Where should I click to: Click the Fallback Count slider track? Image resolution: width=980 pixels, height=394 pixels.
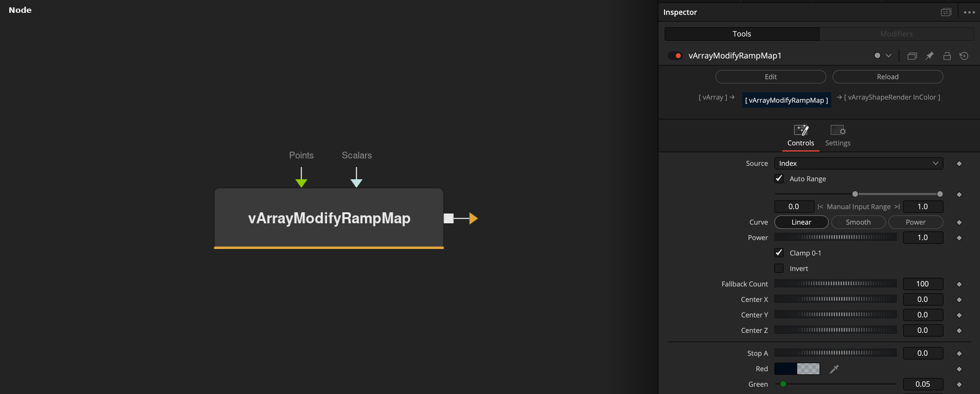click(x=835, y=284)
